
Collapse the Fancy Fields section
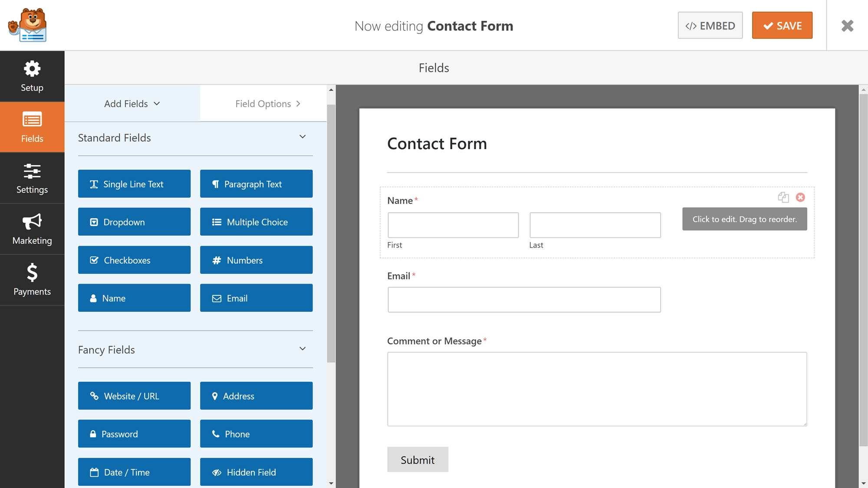[x=302, y=349]
